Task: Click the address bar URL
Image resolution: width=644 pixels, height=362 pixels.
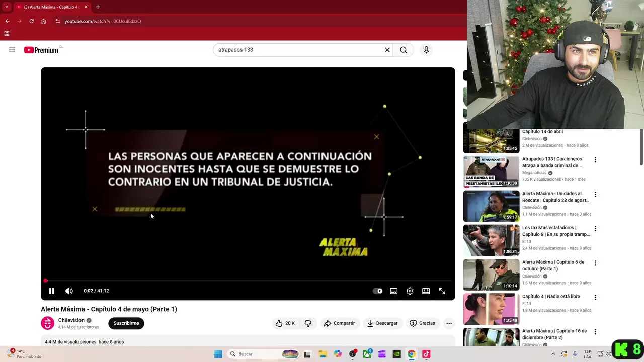Action: click(103, 21)
